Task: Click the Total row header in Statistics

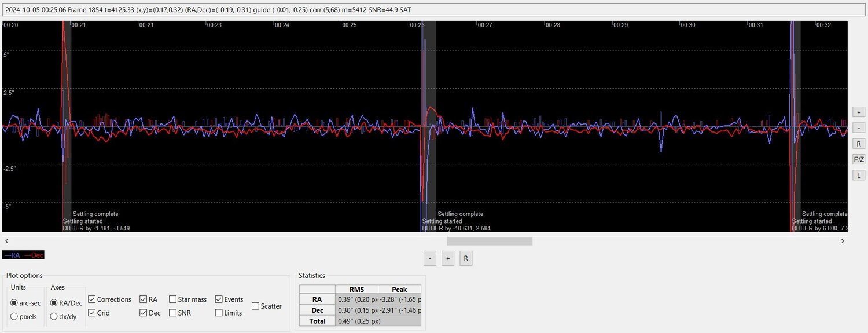Action: tap(317, 321)
